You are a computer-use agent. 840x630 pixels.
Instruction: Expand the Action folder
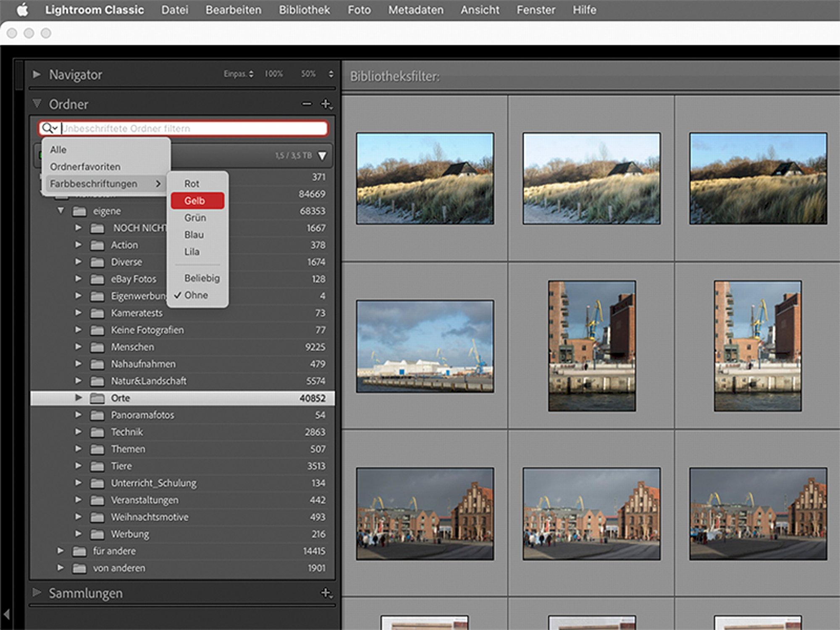[78, 244]
